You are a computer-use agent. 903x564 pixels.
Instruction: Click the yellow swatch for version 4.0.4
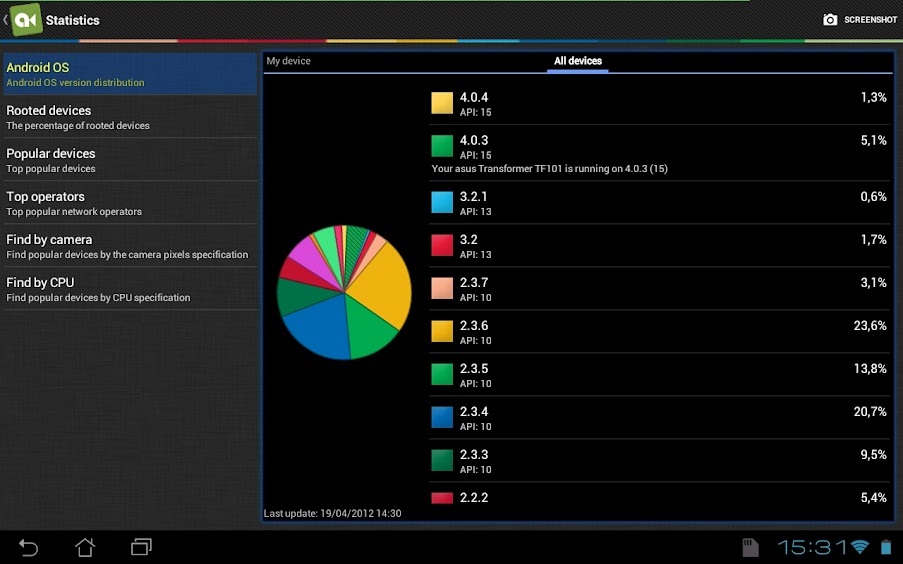442,103
